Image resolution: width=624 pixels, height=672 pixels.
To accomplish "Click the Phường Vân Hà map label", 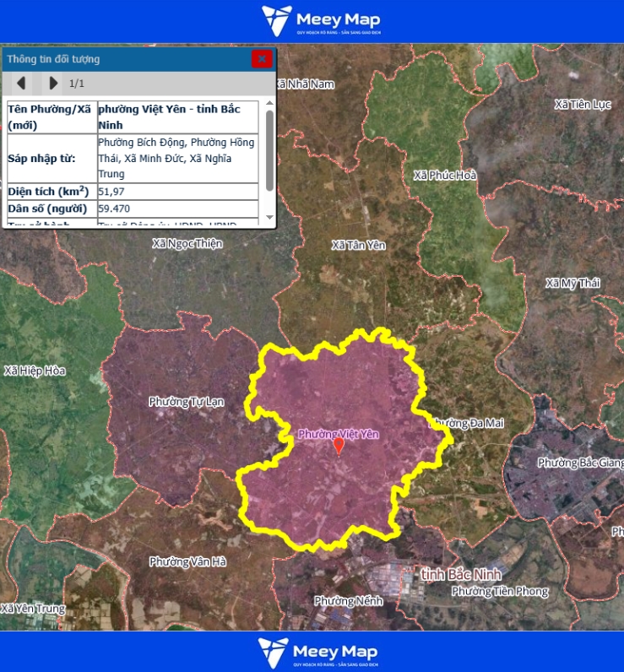I will coord(187,561).
